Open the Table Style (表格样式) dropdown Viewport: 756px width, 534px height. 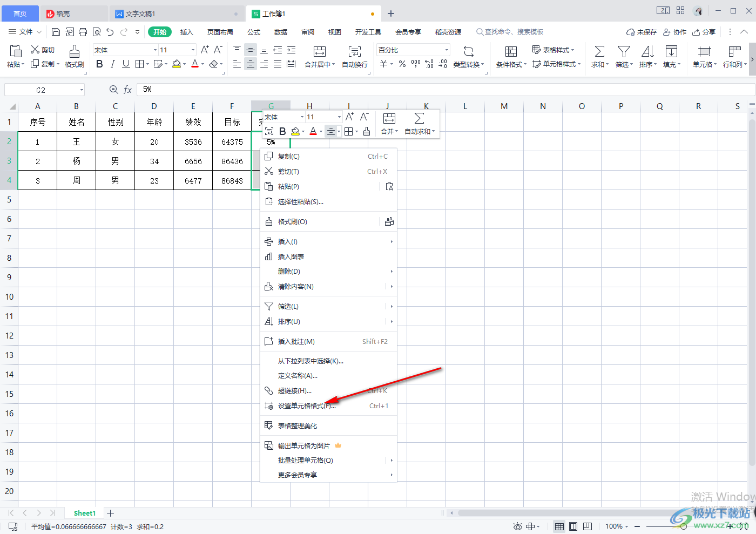(x=553, y=50)
